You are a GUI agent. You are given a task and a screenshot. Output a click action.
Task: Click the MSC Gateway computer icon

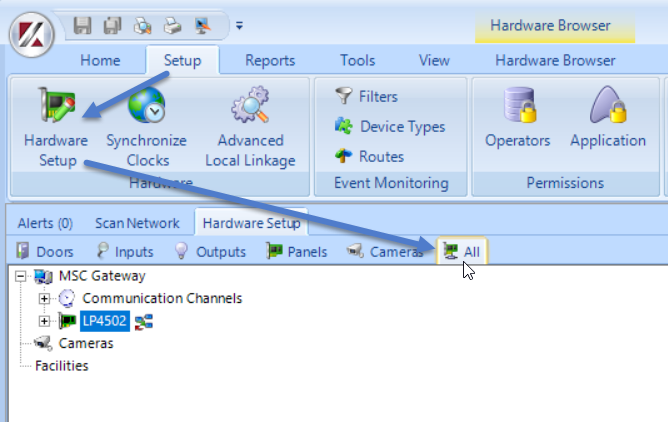click(x=43, y=276)
